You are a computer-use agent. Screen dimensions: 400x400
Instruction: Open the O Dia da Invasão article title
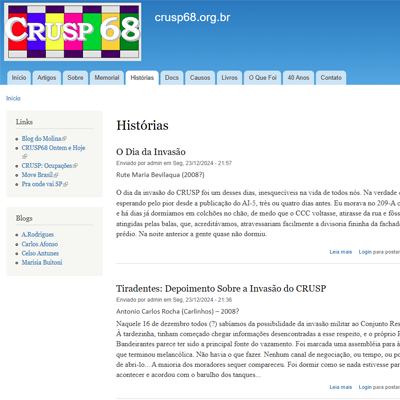pos(151,152)
